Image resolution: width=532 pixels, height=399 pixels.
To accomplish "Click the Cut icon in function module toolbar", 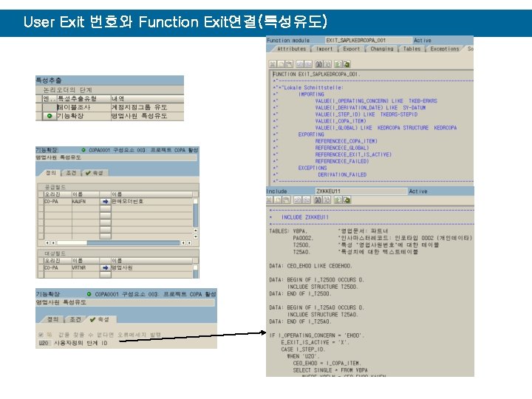I will [273, 64].
